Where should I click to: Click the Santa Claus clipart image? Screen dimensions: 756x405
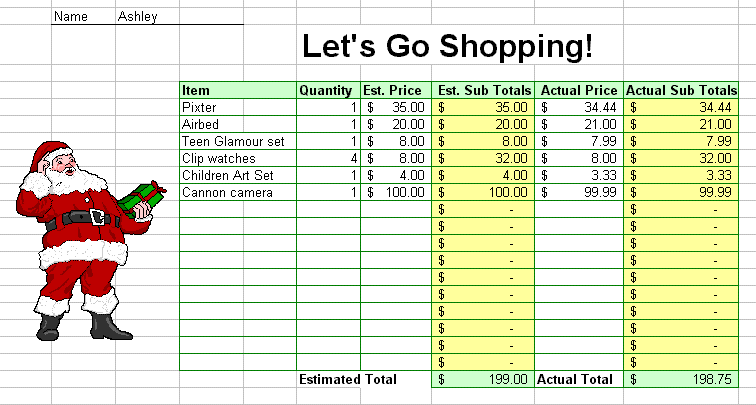tap(91, 241)
